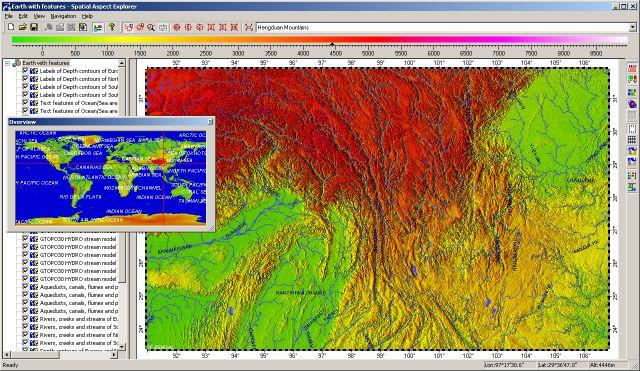This screenshot has height=371, width=640.
Task: Click the top icon of the right sidebar
Action: point(632,69)
